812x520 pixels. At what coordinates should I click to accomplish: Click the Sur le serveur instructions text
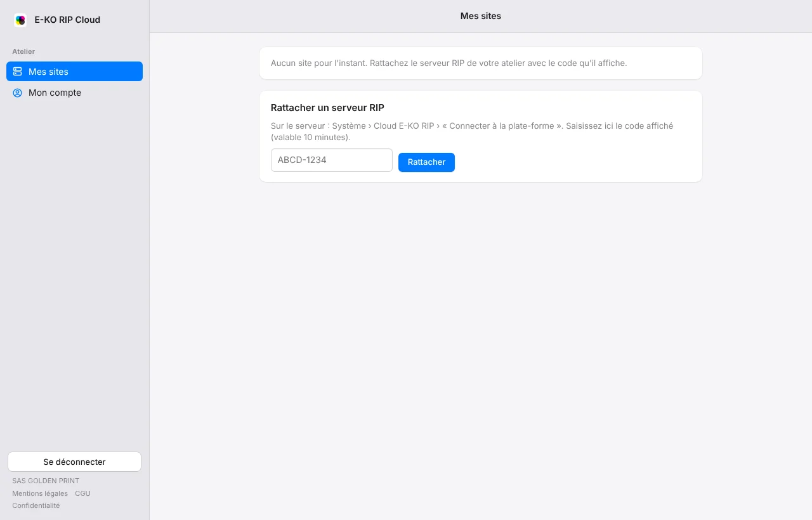(x=472, y=131)
